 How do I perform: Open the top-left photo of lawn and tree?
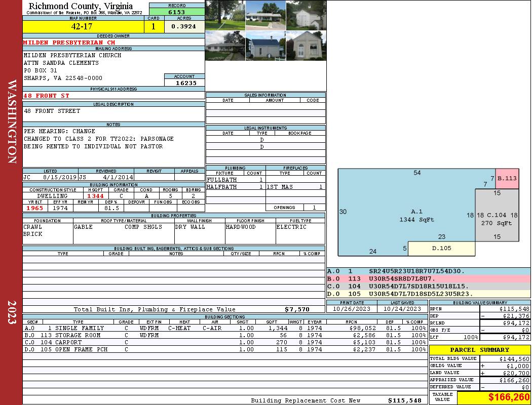point(225,15)
